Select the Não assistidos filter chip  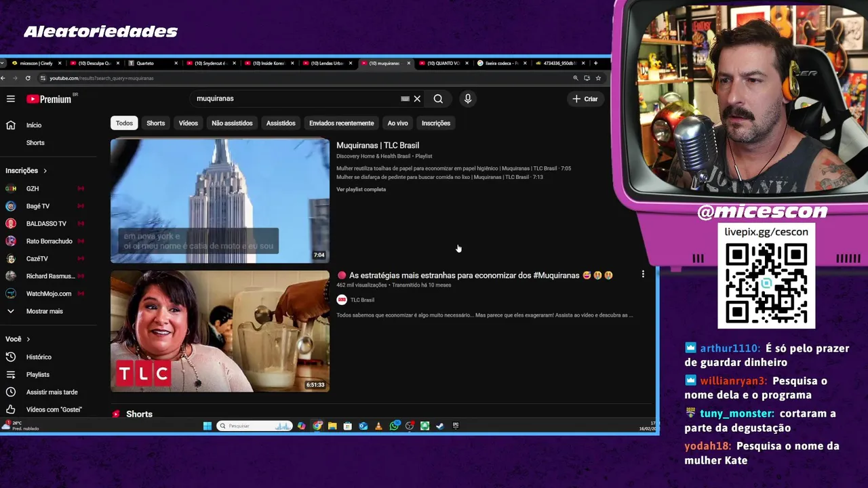point(232,123)
